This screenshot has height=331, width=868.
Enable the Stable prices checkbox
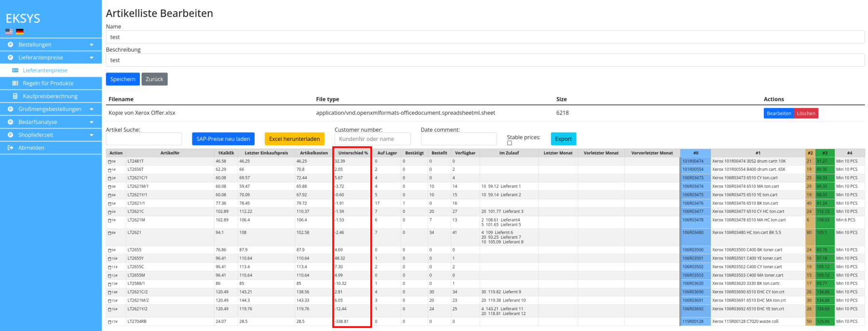pyautogui.click(x=509, y=143)
